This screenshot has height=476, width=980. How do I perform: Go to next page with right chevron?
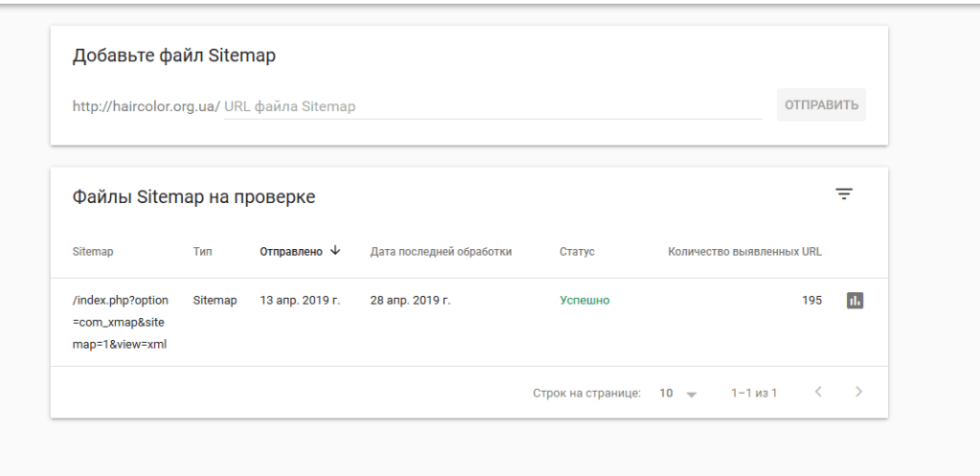pos(858,392)
